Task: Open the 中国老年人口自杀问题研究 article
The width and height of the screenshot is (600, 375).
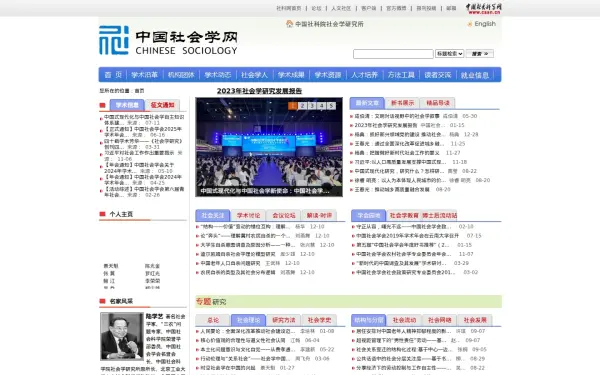Action: (230, 263)
